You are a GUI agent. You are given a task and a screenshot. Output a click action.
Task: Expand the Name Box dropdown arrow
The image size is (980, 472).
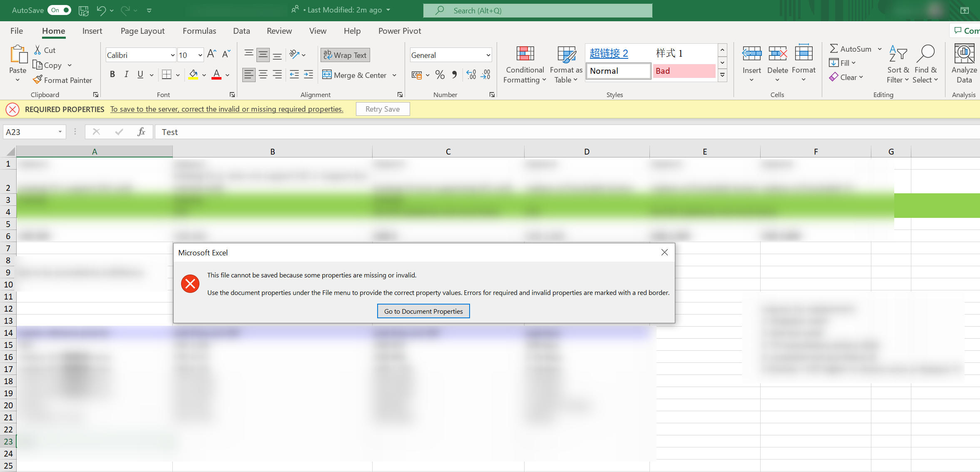(60, 132)
